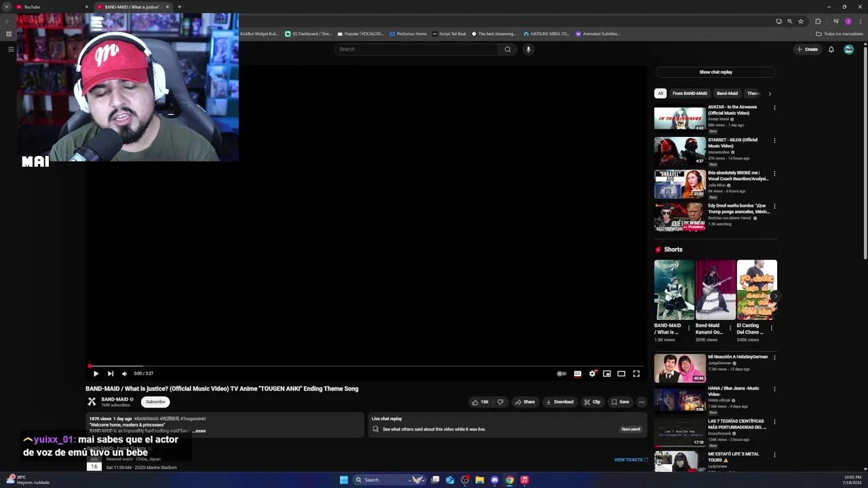Switch to BAND-MAID What is justice tab
The width and height of the screenshot is (868, 488).
[x=132, y=7]
